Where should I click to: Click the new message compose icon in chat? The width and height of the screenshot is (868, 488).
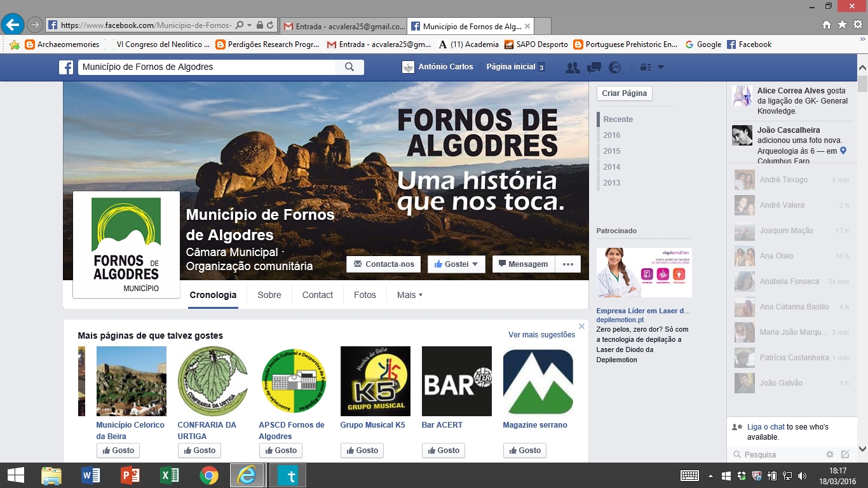tap(845, 454)
